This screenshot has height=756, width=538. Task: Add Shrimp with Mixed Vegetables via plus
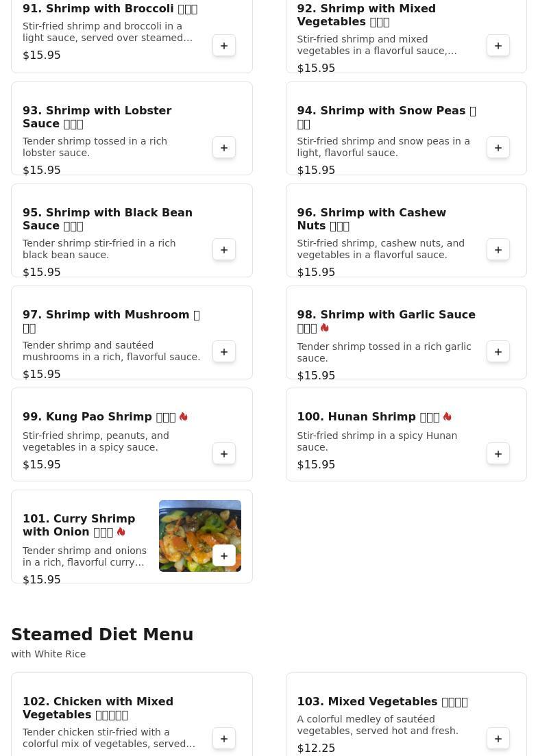[498, 46]
